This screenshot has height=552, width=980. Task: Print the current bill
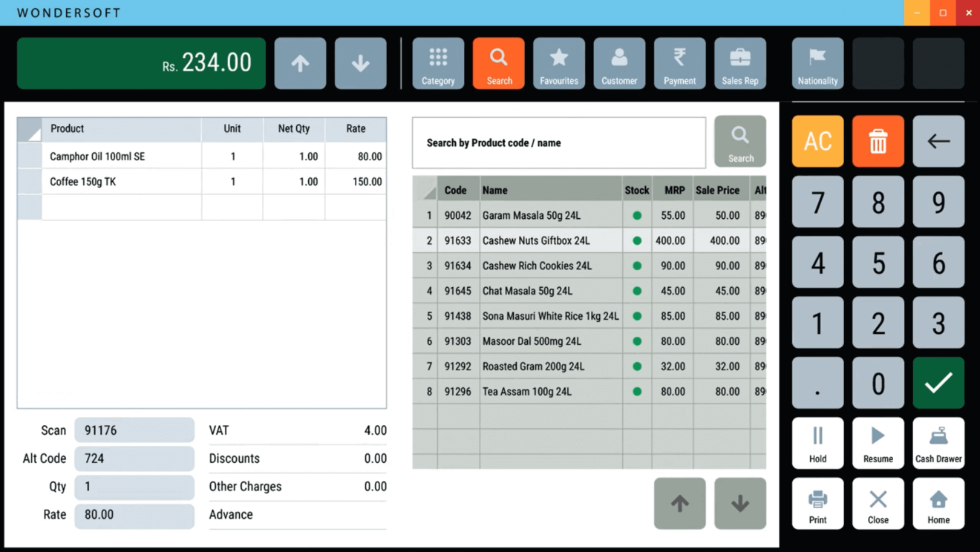pos(817,503)
